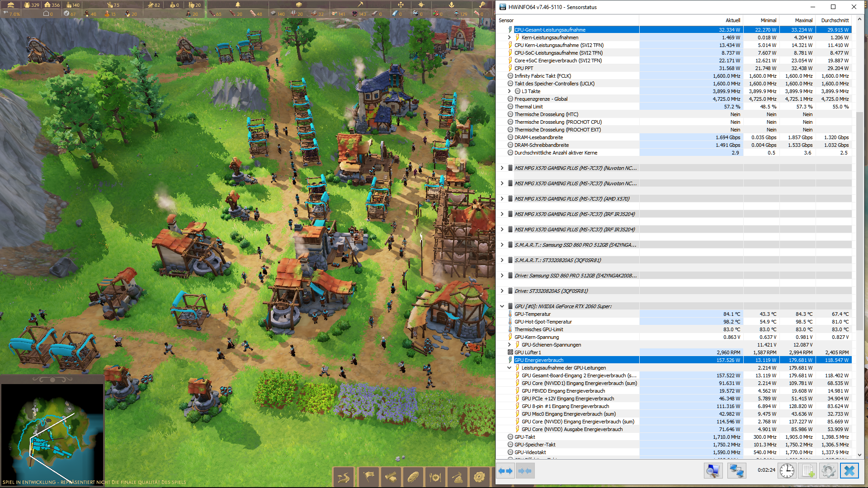Click the blue collapse arrows button
The width and height of the screenshot is (868, 488).
pyautogui.click(x=524, y=471)
